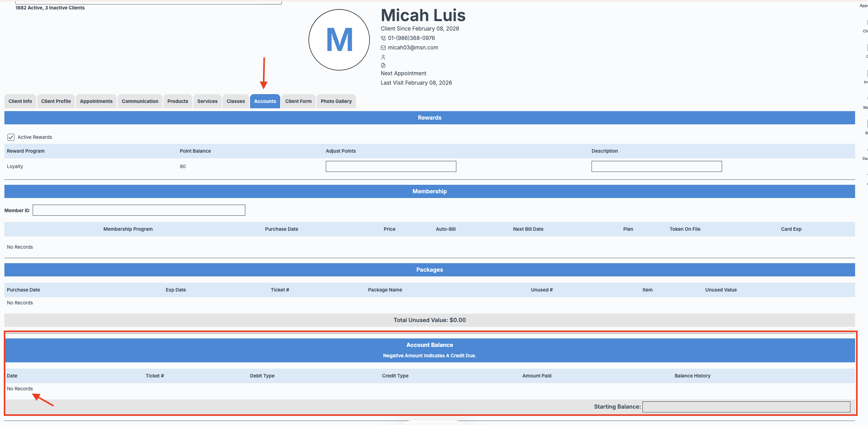This screenshot has height=425, width=868.
Task: Open the Communication tab
Action: 140,101
